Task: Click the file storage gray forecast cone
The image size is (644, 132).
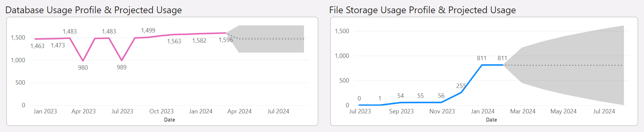Action: pos(571,65)
